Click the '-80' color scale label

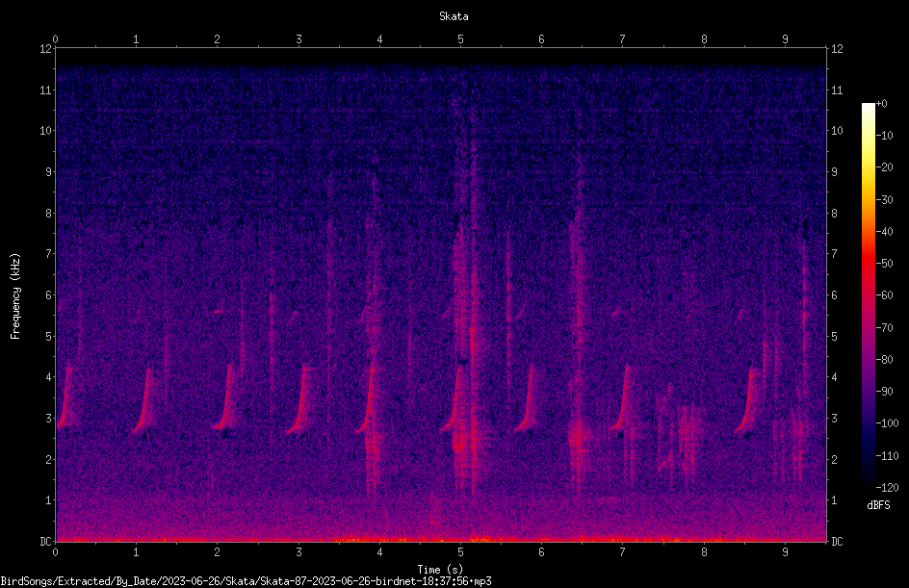[885, 360]
